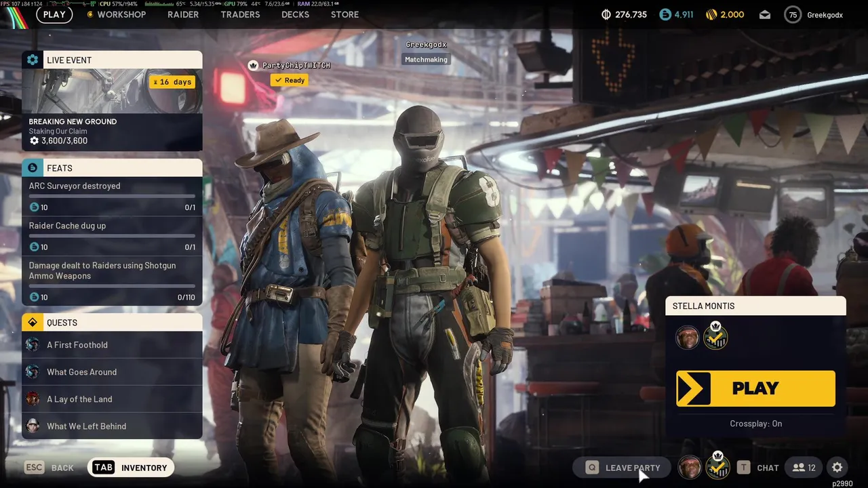Click the Leave Party button
The width and height of the screenshot is (868, 488).
[622, 468]
